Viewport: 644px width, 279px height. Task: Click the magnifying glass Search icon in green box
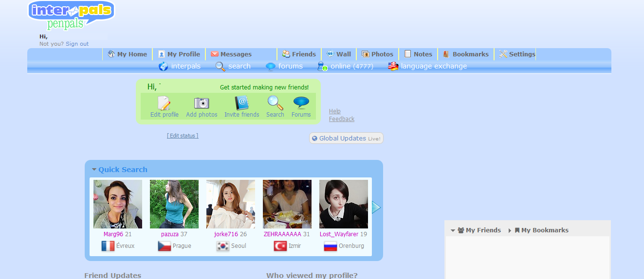click(275, 103)
